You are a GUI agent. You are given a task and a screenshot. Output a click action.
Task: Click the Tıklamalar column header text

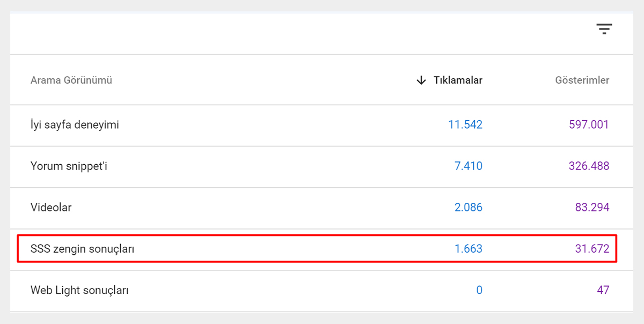pos(458,80)
